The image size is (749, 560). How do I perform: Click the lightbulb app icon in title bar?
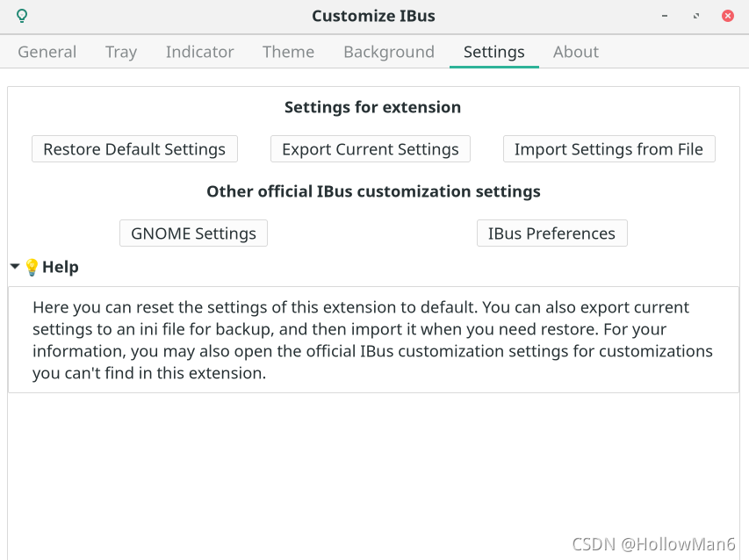pyautogui.click(x=22, y=16)
